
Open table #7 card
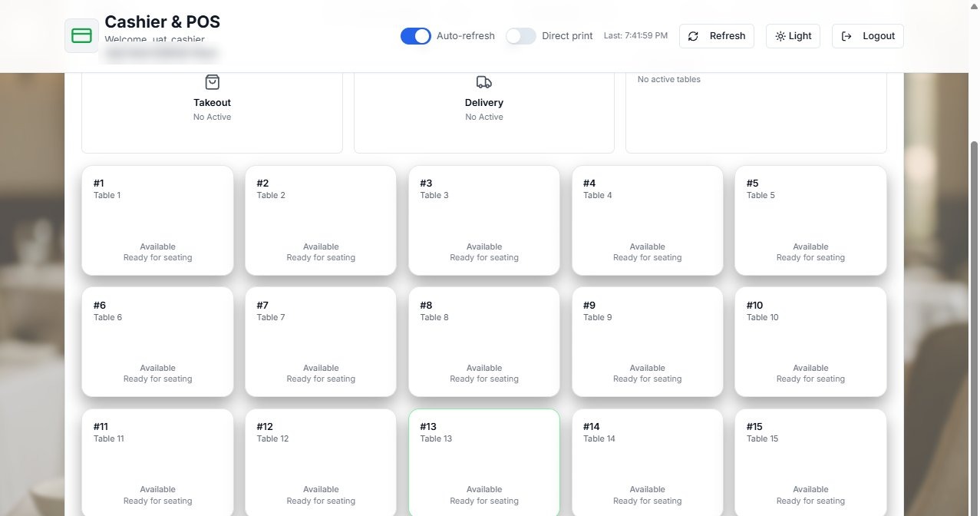click(x=321, y=342)
